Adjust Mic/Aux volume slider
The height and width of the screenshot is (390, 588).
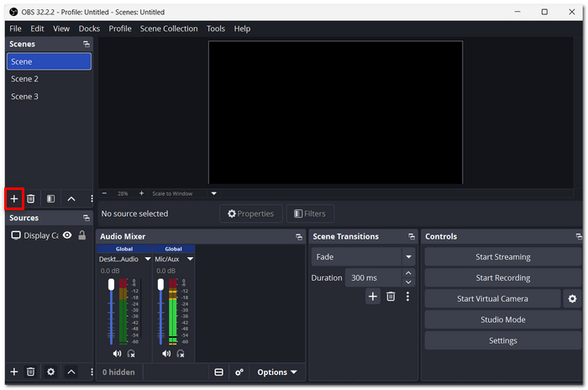pos(160,312)
